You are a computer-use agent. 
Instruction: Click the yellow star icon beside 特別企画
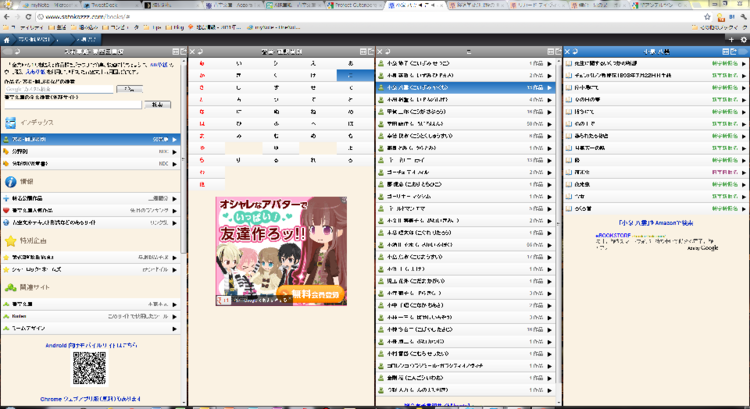click(x=11, y=241)
